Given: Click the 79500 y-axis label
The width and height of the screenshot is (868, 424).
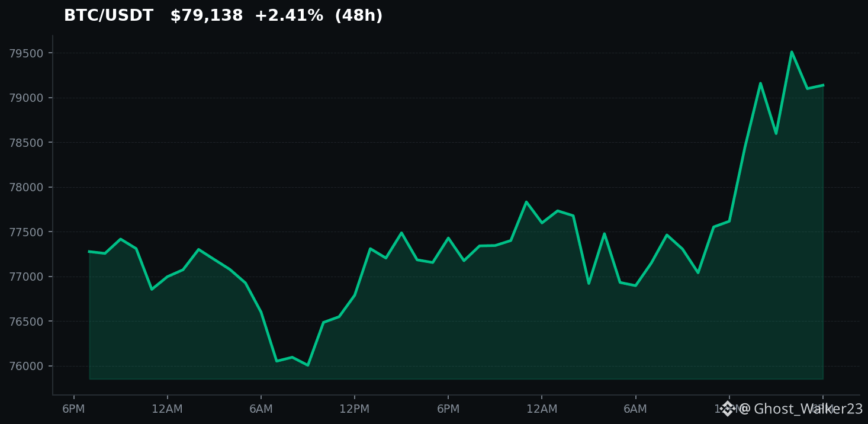Looking at the screenshot, I should (27, 53).
